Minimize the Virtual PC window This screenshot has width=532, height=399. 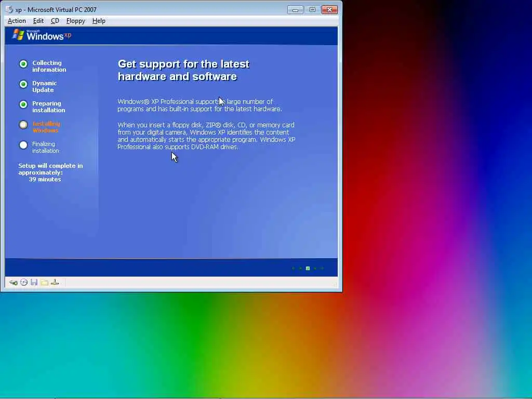295,10
